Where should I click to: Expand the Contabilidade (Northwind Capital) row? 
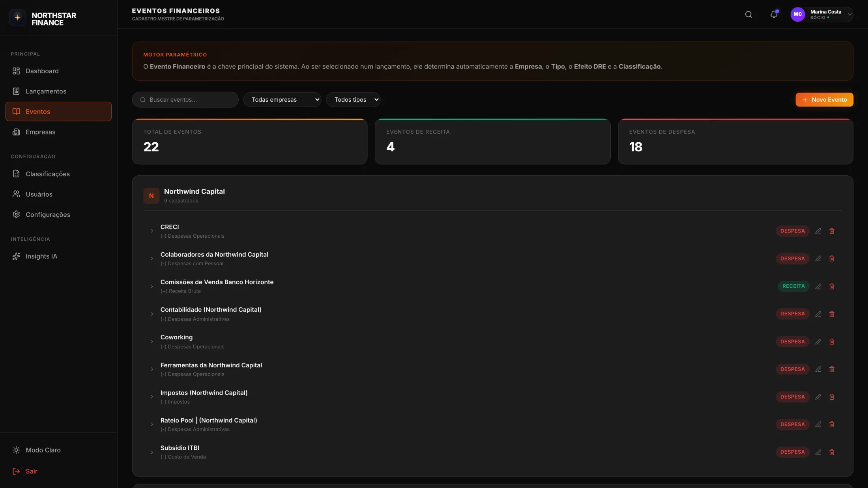pos(152,314)
